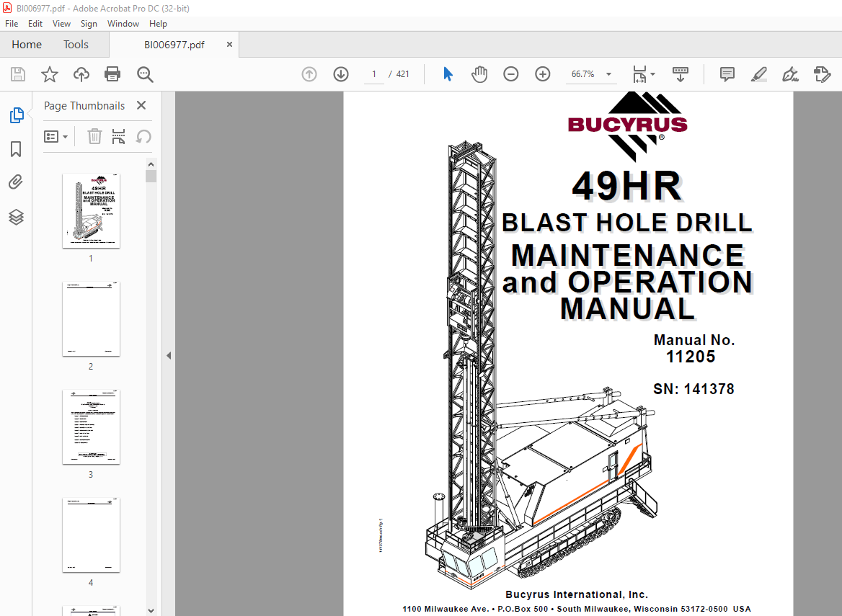Viewport: 842px width, 616px height.
Task: Click the BLAST HOLE DRILL heading
Action: tap(626, 223)
